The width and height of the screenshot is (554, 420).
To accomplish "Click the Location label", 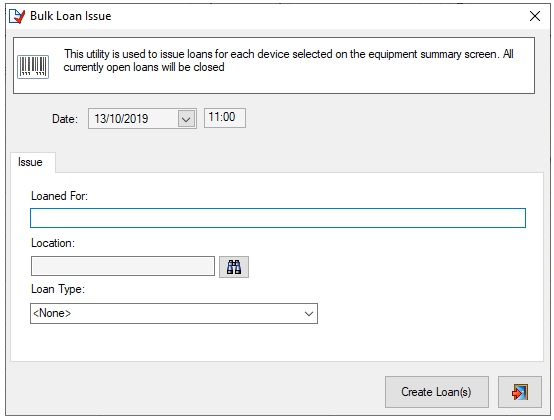I will [53, 243].
